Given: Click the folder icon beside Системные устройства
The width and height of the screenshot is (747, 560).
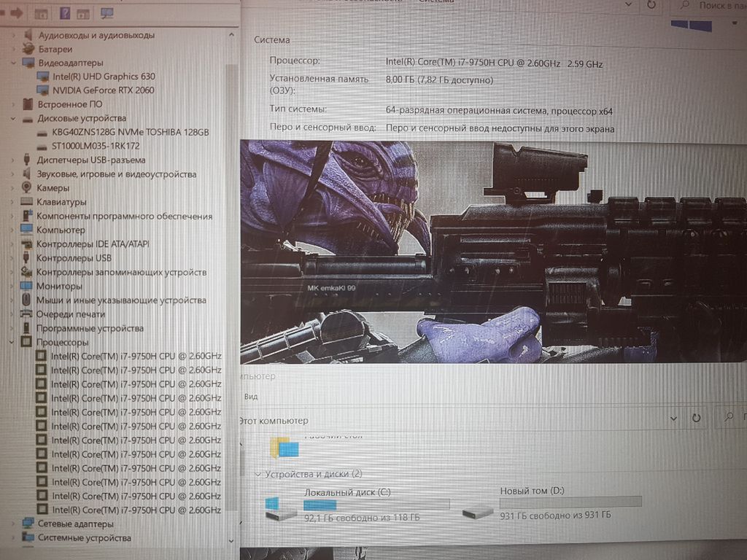Looking at the screenshot, I should click(x=28, y=537).
